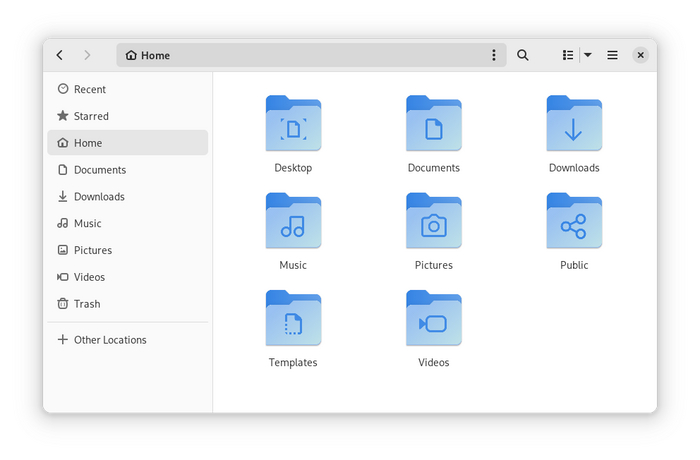Go to Recent in the sidebar
The image size is (700, 460).
tap(89, 89)
